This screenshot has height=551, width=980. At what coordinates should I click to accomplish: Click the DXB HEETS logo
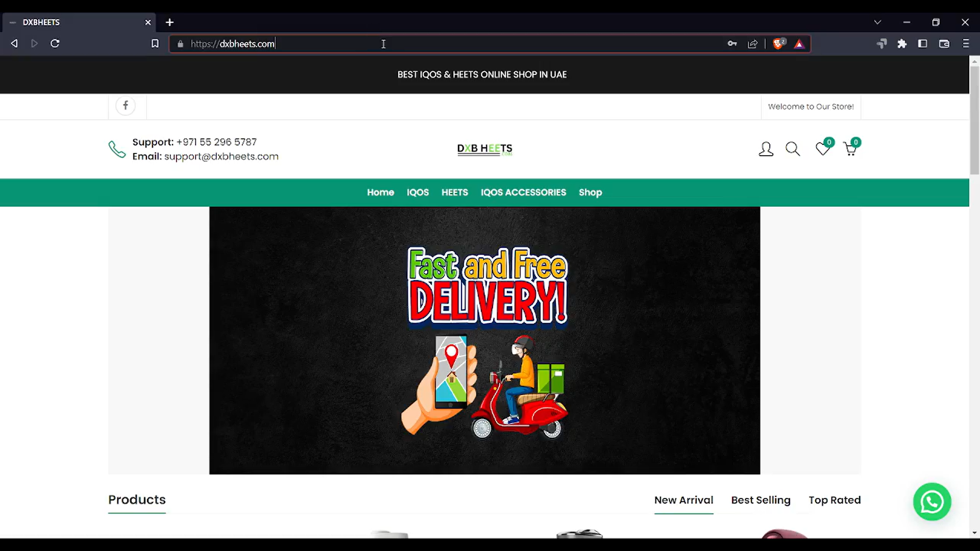coord(484,149)
